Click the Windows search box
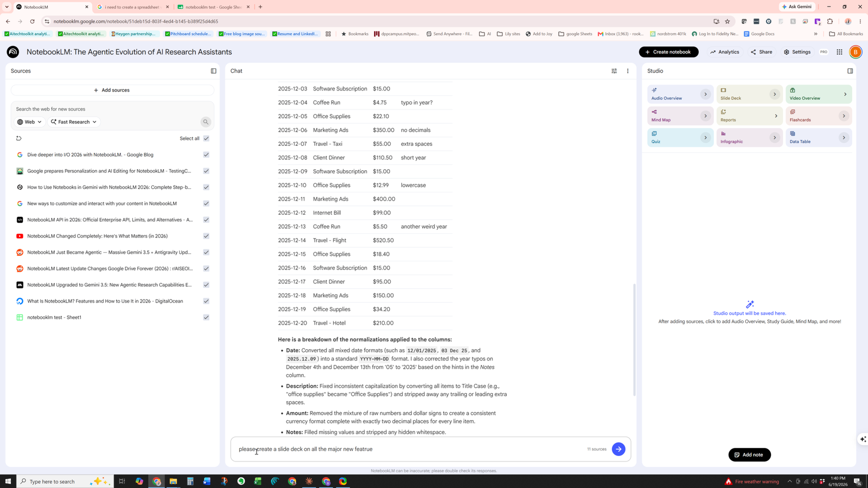The image size is (868, 488). click(x=65, y=481)
